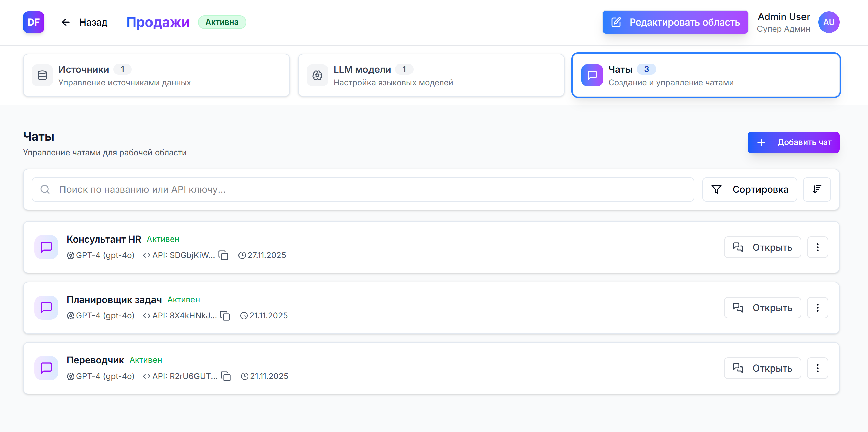Screen dimensions: 868x432
Task: Open more options for Планировщик задач
Action: click(x=817, y=308)
